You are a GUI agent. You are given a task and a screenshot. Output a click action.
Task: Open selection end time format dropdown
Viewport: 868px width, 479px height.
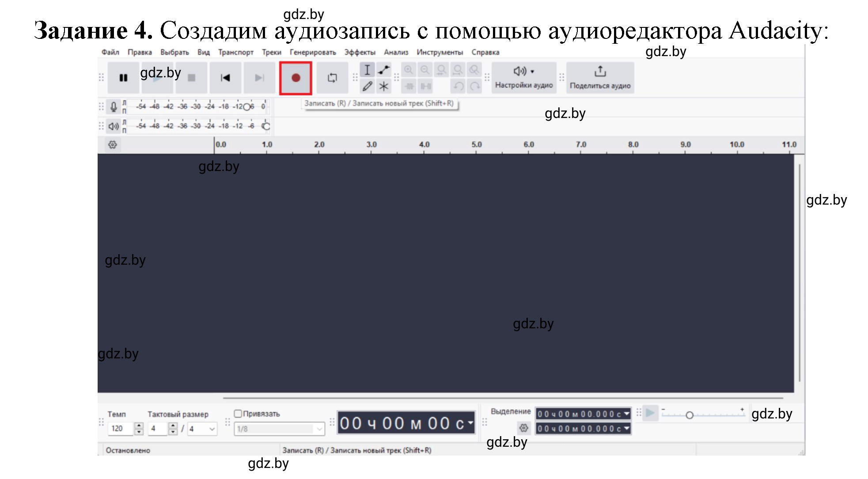pos(626,428)
